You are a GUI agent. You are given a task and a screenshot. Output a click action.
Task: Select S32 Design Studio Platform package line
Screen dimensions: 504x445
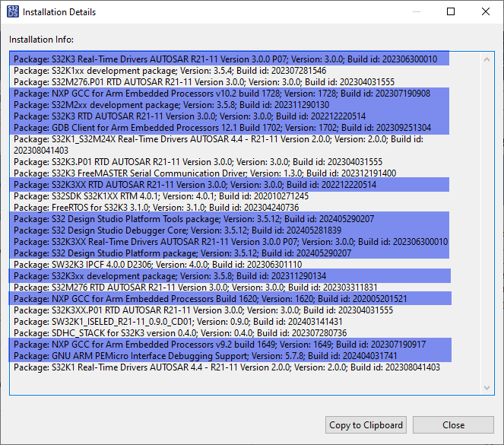[182, 253]
